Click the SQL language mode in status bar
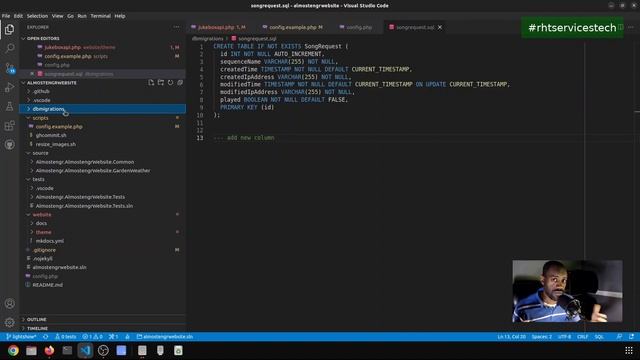Screen dimensions: 640x360 599,337
